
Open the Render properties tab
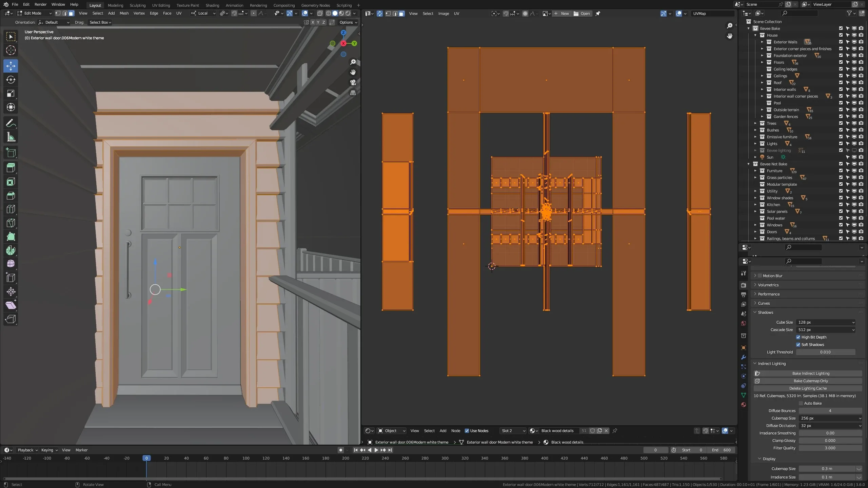pos(744,285)
